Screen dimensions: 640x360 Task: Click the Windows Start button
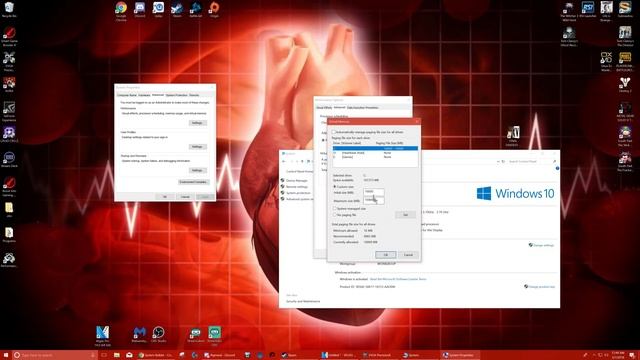[x=6, y=355]
